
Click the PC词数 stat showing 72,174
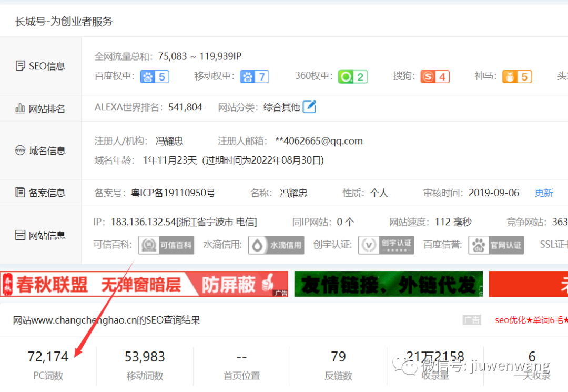(x=48, y=356)
